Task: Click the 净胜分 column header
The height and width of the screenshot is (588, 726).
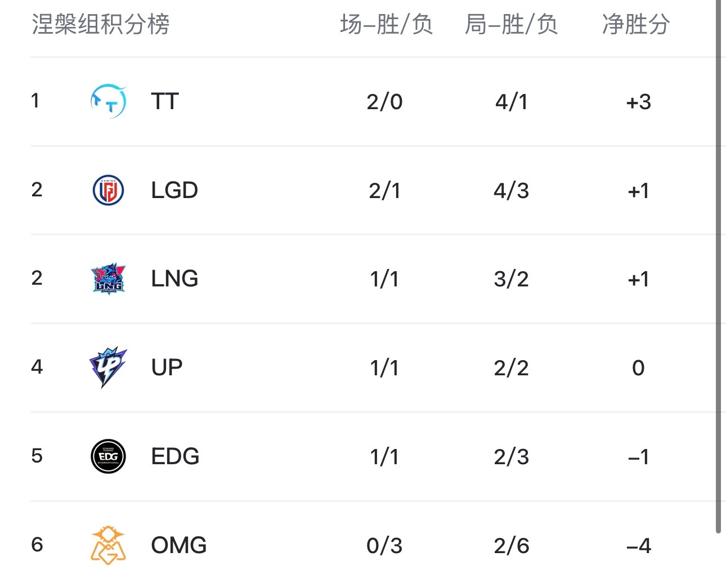Action: pos(636,24)
